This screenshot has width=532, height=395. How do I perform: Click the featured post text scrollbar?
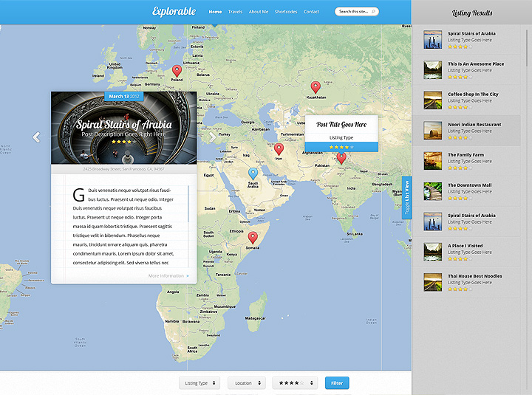[188, 204]
